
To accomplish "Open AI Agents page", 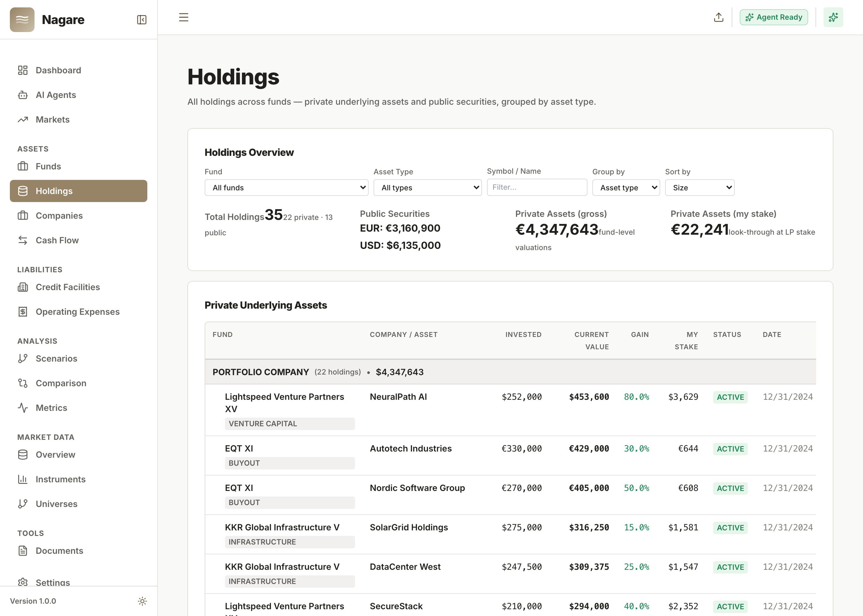I will pos(79,95).
